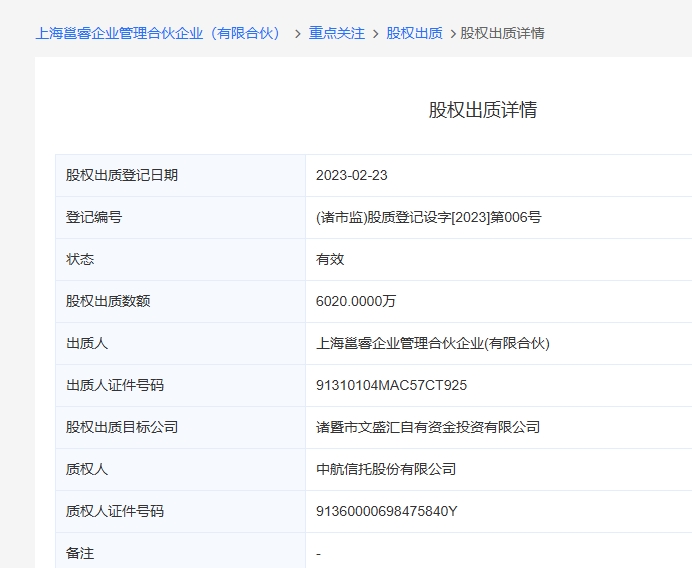Go to 重点关注 breadcrumb link

[337, 33]
